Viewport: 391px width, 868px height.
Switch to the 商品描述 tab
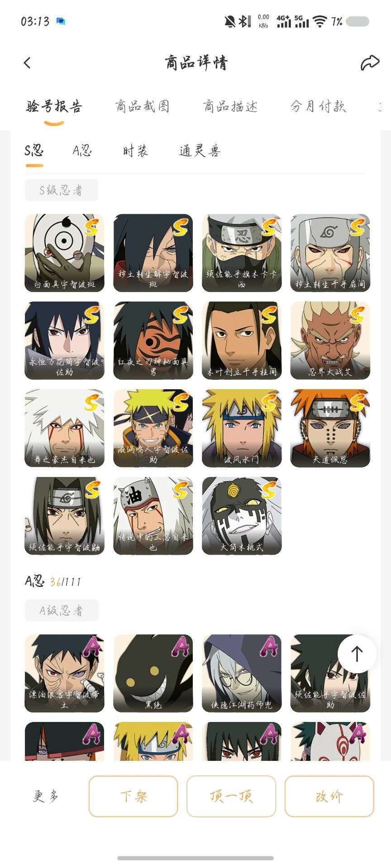(x=230, y=107)
